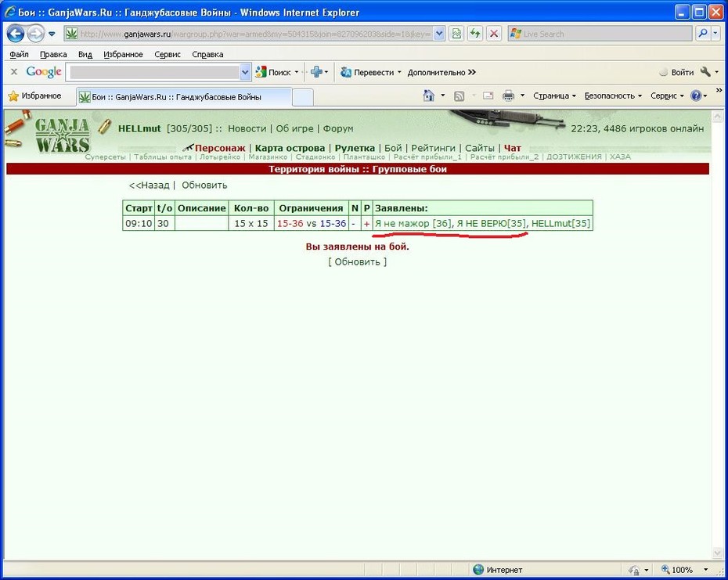728x580 pixels.
Task: Open the HELLmut player name link in header
Action: point(139,128)
